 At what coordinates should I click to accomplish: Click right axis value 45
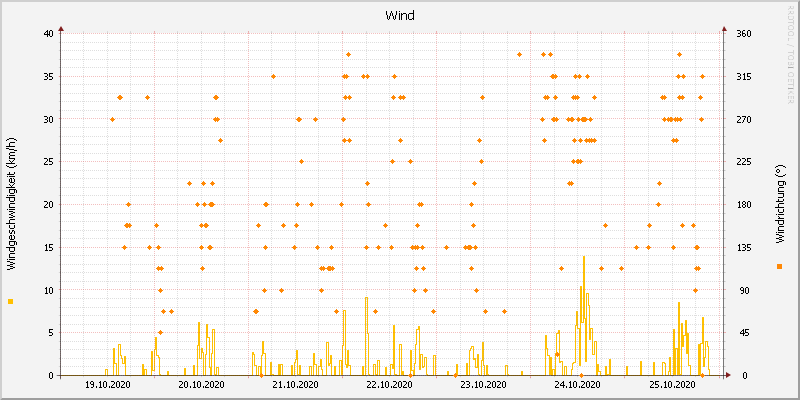point(746,333)
